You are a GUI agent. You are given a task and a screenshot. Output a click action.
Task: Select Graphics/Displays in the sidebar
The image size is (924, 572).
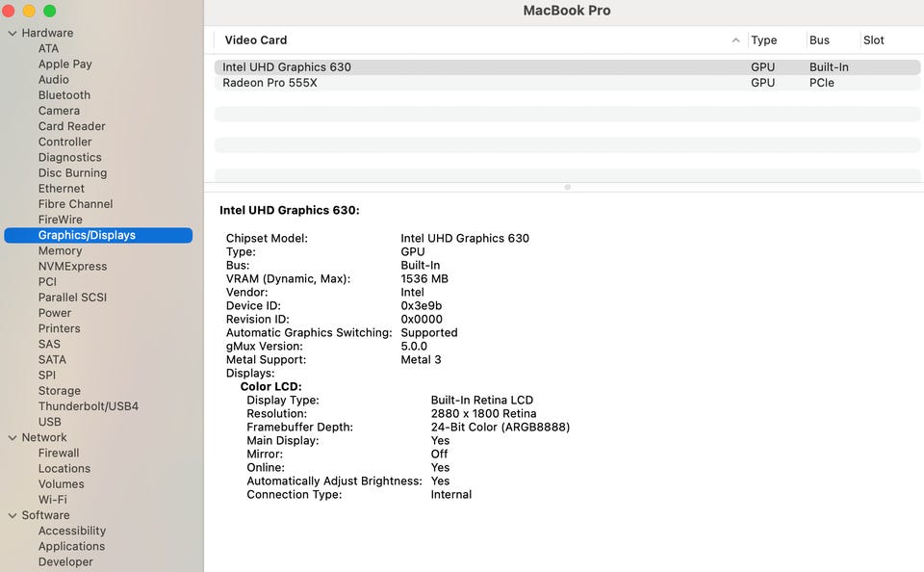coord(98,235)
